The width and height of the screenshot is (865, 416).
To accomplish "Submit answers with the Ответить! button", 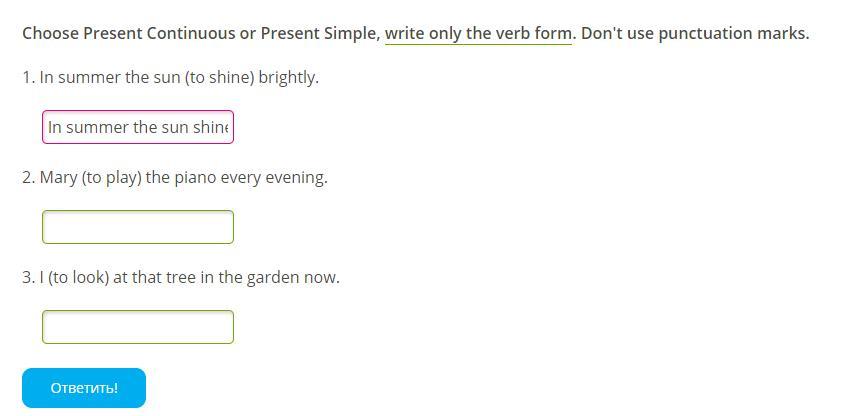I will [84, 388].
